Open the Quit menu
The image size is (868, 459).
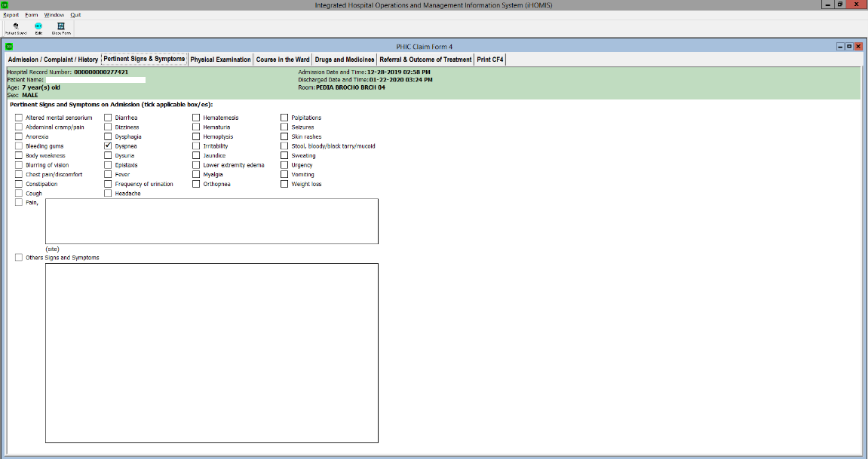pos(76,15)
